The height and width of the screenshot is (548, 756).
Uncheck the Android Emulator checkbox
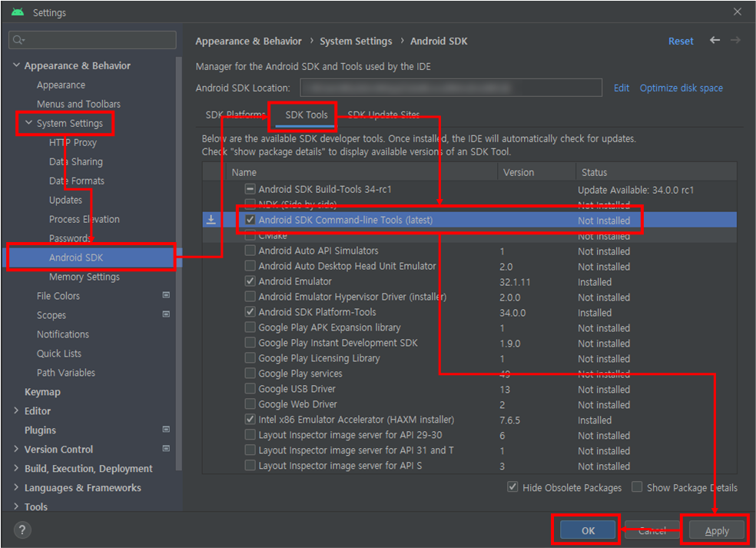click(250, 281)
